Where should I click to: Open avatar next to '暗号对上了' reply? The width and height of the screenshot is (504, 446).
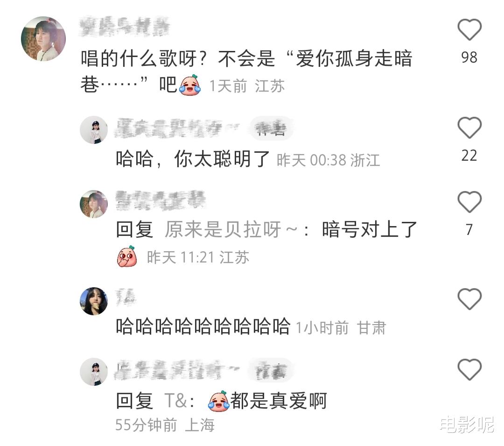94,204
